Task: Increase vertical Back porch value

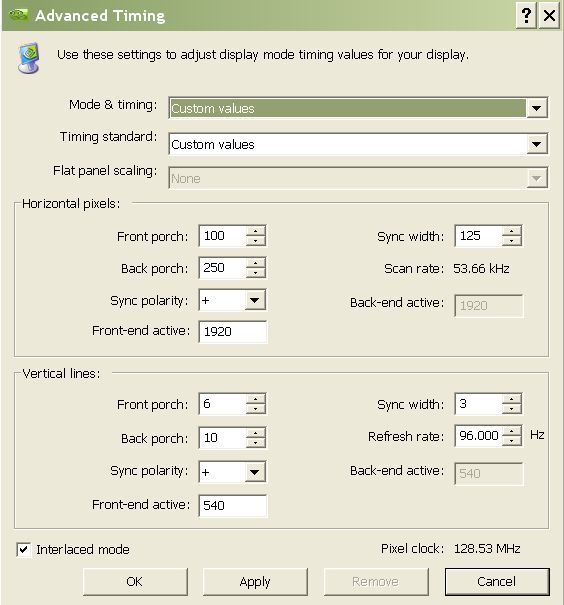Action: pos(255,433)
